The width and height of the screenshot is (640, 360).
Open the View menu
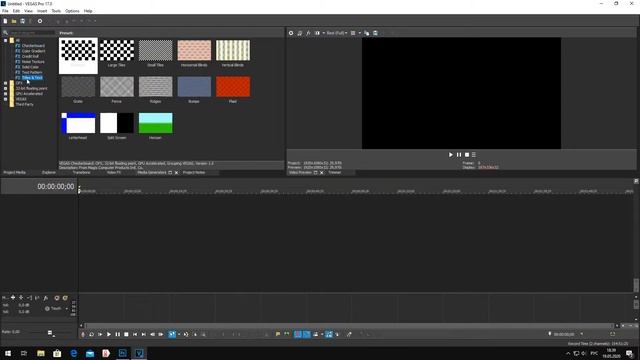pos(29,11)
